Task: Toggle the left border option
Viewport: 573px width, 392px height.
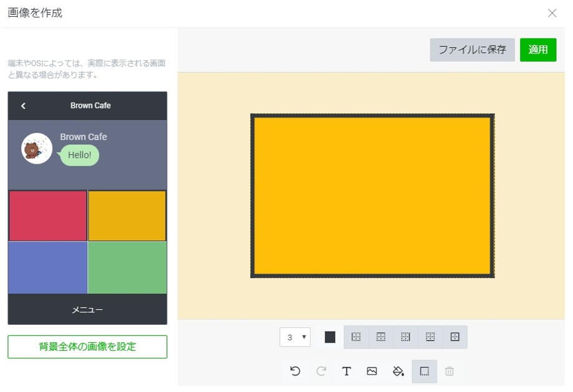Action: [356, 337]
